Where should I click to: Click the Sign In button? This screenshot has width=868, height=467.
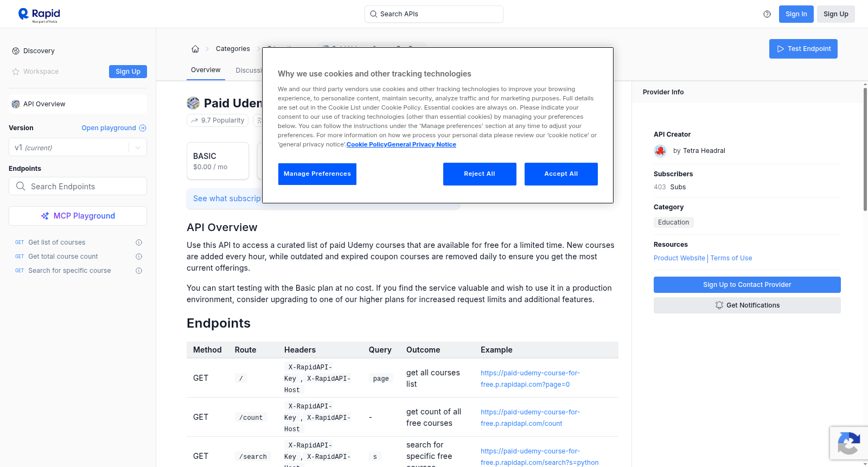(x=796, y=14)
